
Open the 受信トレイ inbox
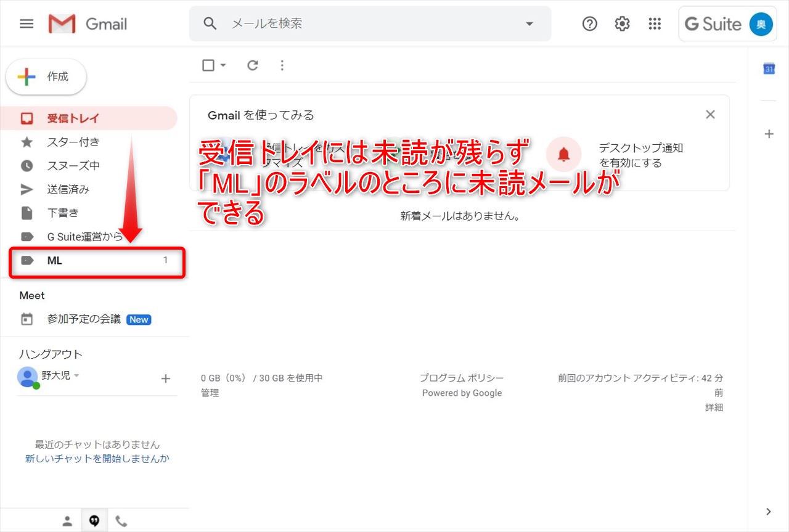point(89,118)
